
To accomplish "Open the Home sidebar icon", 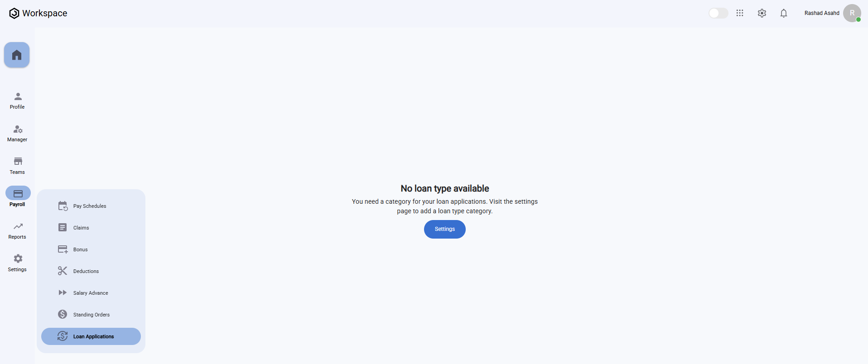I will [x=17, y=55].
